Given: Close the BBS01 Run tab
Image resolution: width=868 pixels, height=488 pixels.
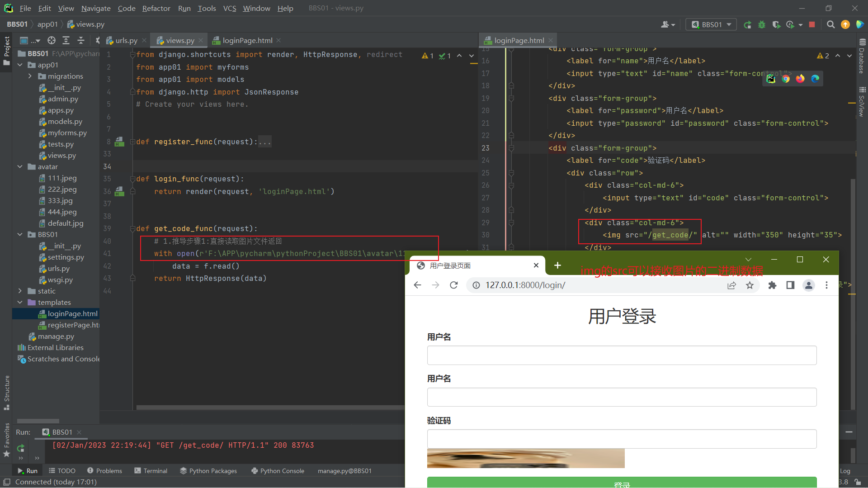Looking at the screenshot, I should (x=79, y=432).
